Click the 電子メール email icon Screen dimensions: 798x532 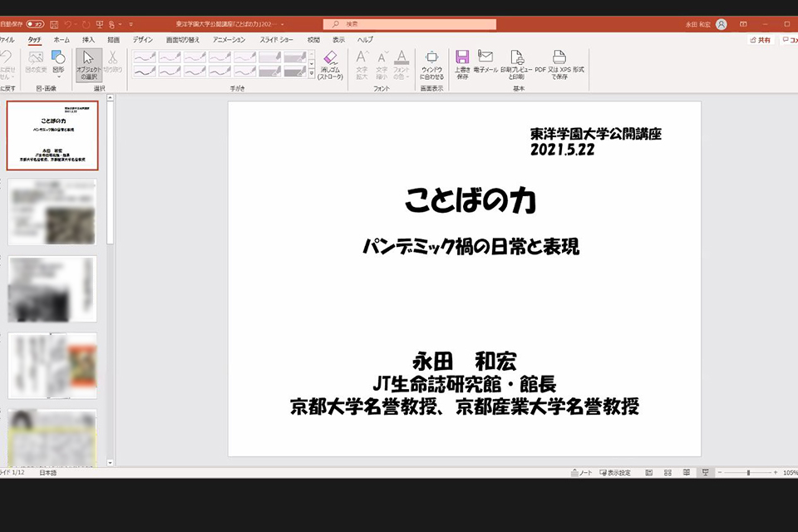pos(485,62)
